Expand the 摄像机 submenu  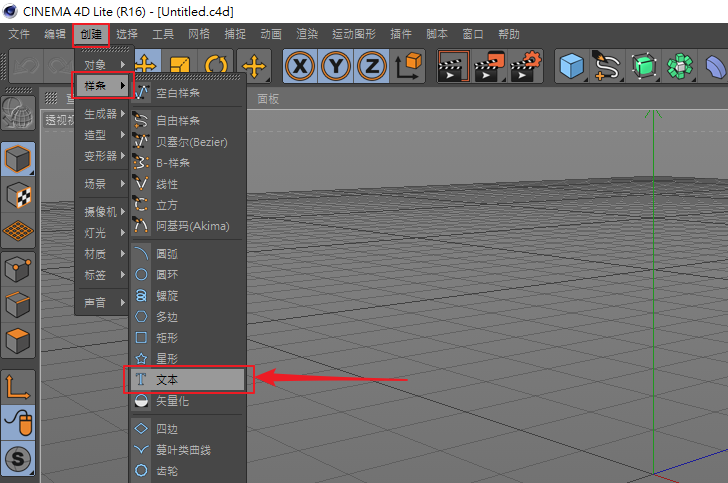point(102,212)
